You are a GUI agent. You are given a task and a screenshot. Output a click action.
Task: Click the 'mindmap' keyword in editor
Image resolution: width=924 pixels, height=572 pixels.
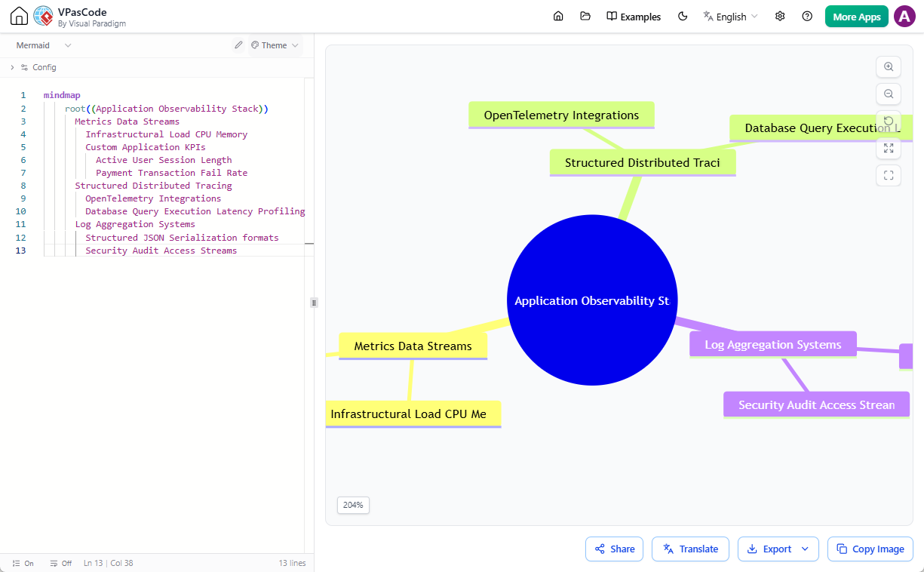tap(62, 95)
